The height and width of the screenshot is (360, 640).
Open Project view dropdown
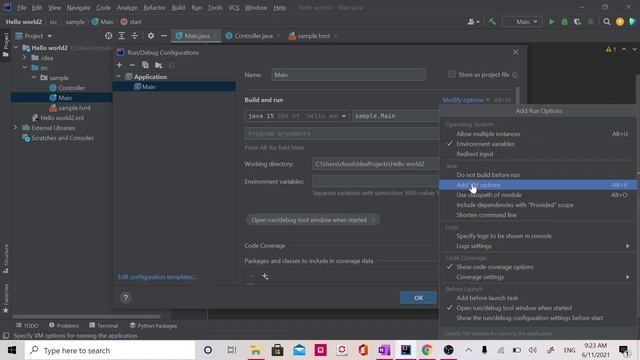coord(34,36)
